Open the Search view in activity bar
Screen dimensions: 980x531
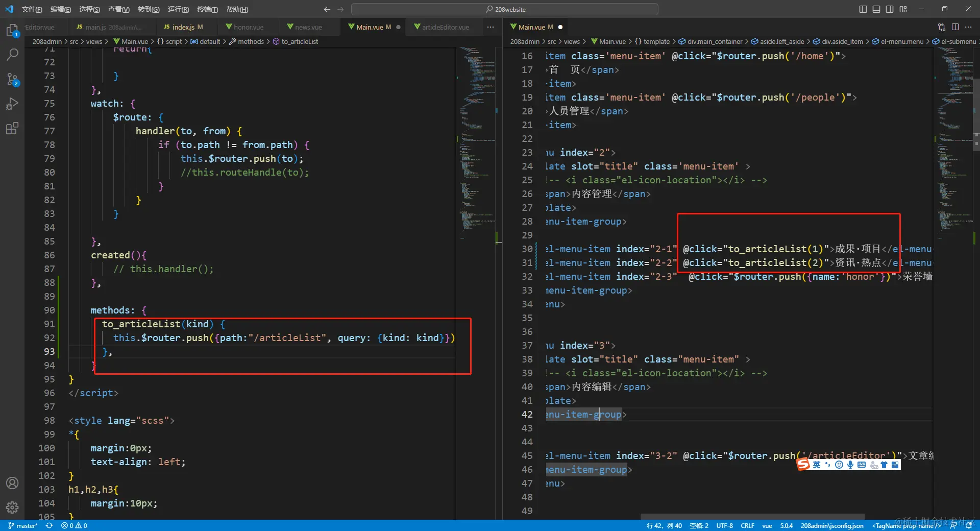tap(12, 54)
